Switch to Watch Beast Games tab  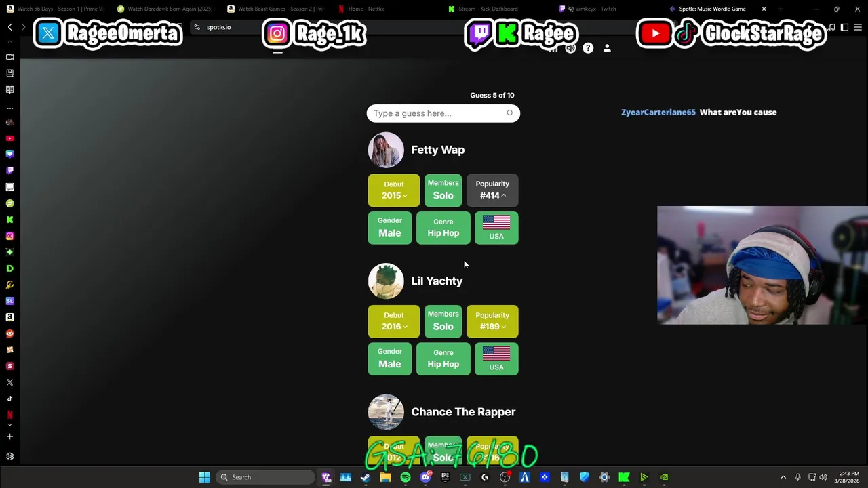276,9
